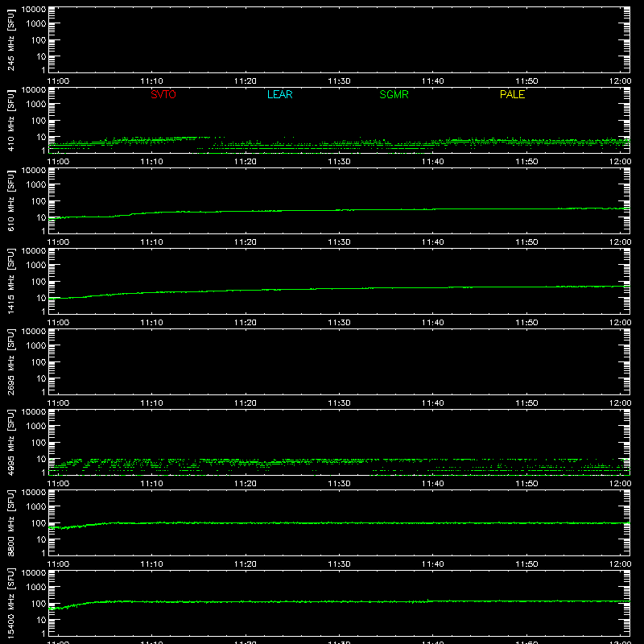This screenshot has height=644, width=644.
Task: Select the 610 MHz [SFU] axis title
Action: [10, 200]
